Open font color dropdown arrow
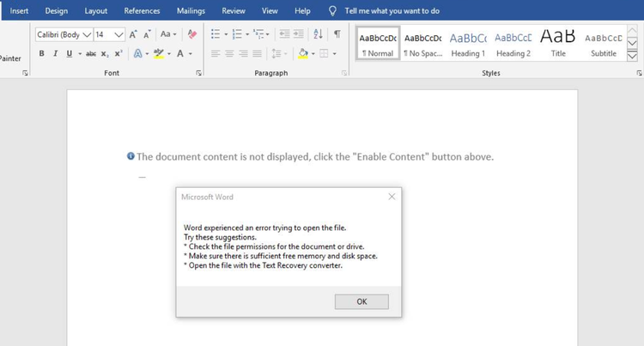 tap(190, 54)
